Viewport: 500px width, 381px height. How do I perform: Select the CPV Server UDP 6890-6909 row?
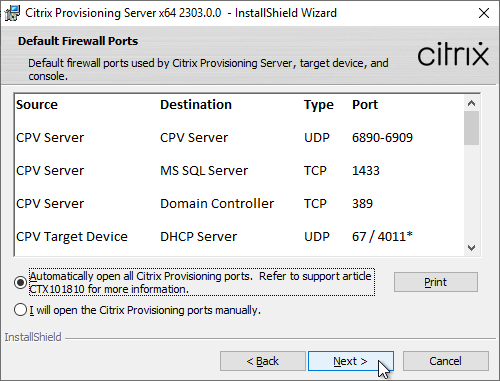coord(239,137)
